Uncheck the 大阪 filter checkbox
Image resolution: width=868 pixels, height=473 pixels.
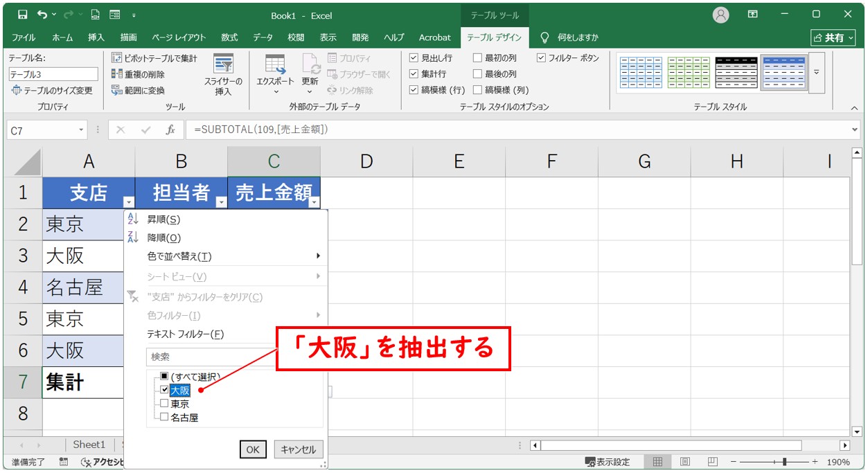coord(164,390)
